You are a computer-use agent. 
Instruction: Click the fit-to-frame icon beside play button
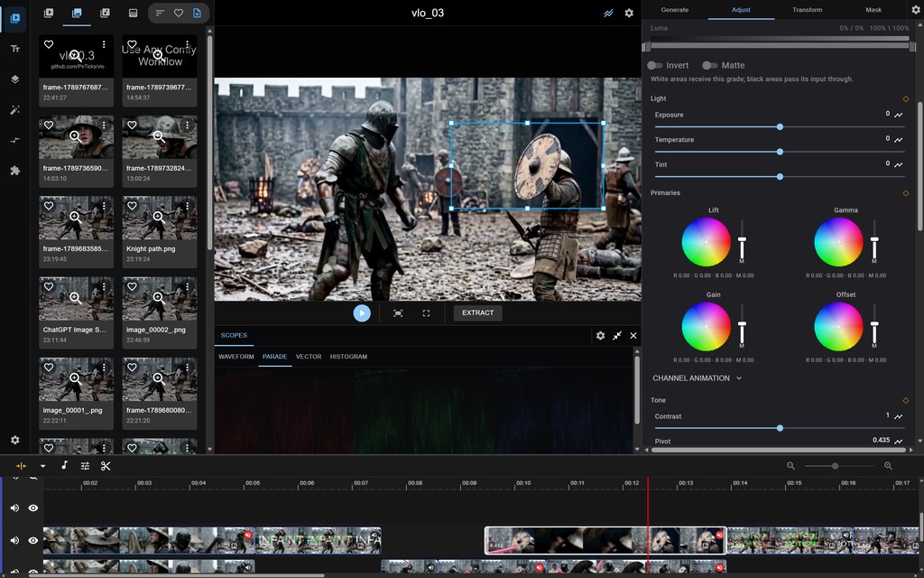point(398,313)
